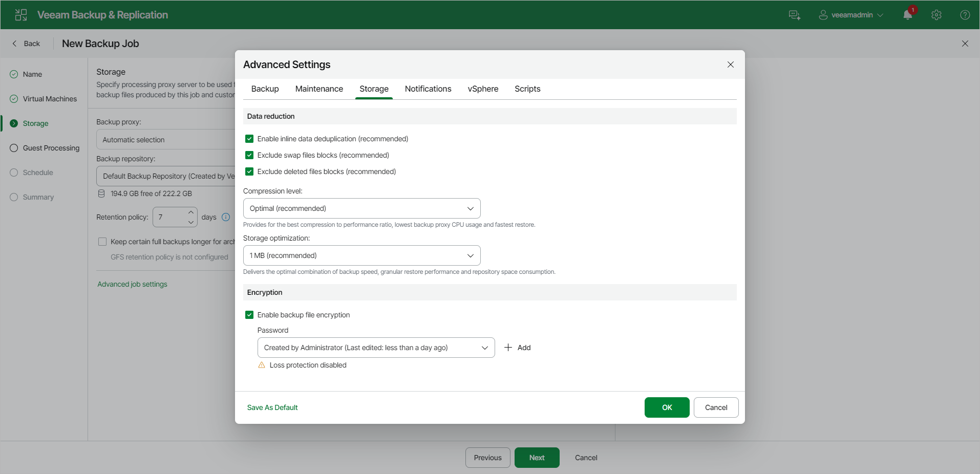
Task: Switch to the Maintenance tab
Action: (x=319, y=89)
